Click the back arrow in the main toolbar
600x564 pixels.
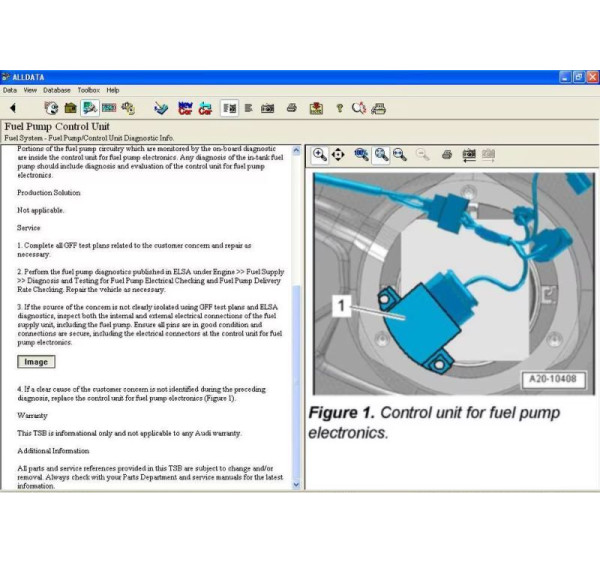point(12,108)
